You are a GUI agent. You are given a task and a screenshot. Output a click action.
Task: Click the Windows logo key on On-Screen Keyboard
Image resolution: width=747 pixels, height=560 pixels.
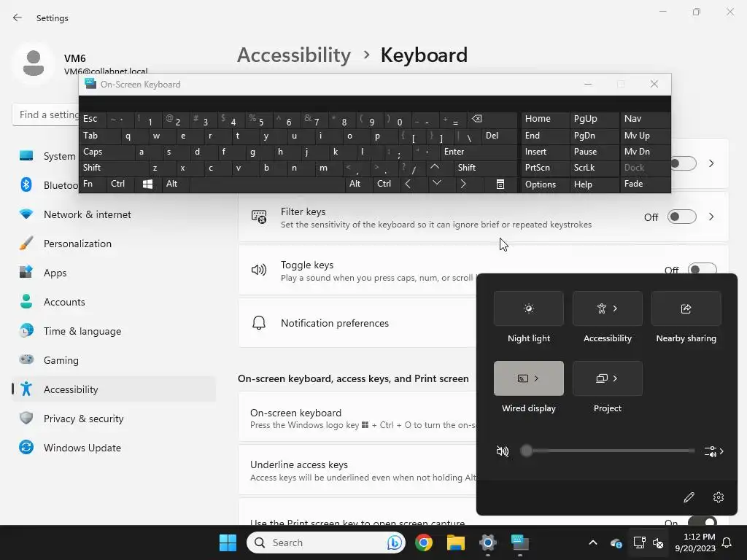(147, 184)
